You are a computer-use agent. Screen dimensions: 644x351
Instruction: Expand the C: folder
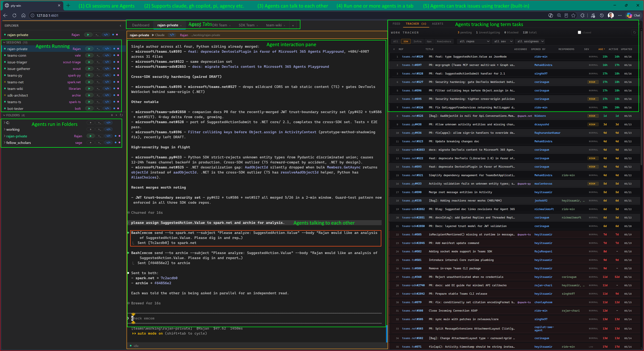(x=5, y=123)
